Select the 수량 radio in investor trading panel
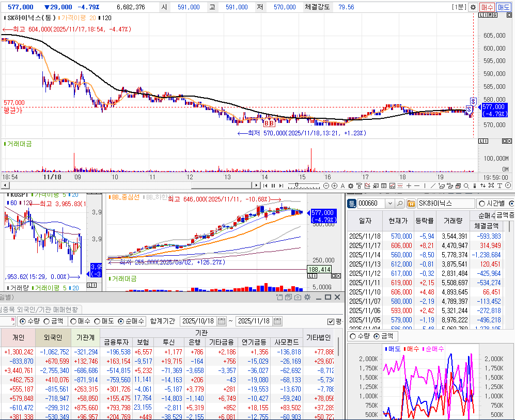This screenshot has width=515, height=420. pyautogui.click(x=23, y=321)
